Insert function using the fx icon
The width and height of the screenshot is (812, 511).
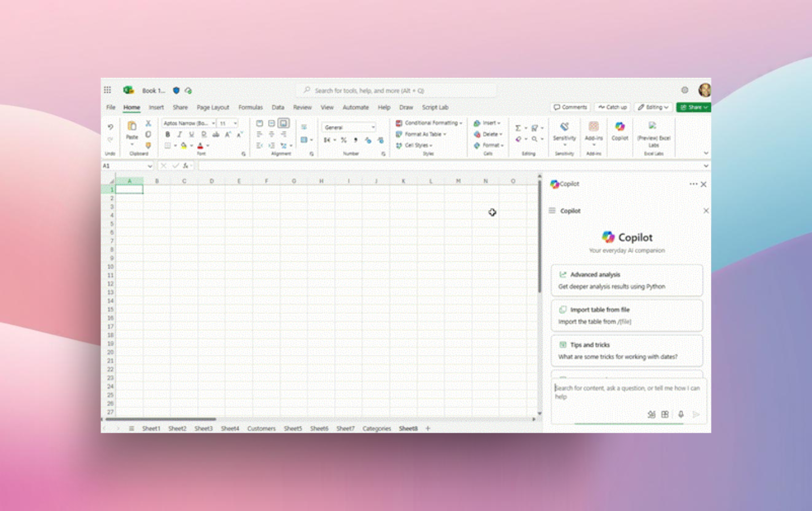(186, 166)
